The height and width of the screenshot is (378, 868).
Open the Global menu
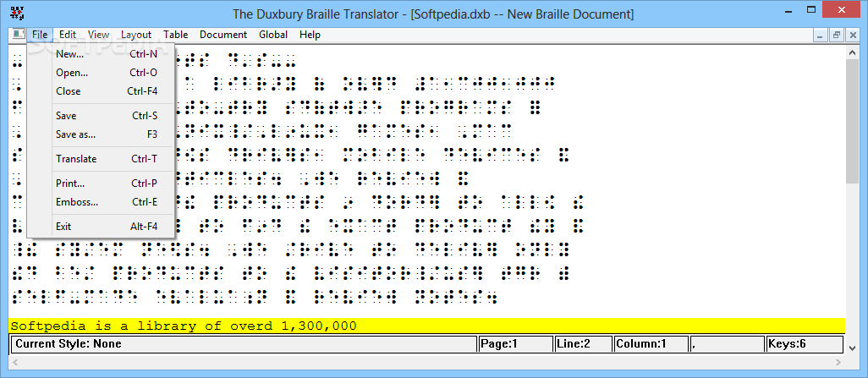click(273, 35)
